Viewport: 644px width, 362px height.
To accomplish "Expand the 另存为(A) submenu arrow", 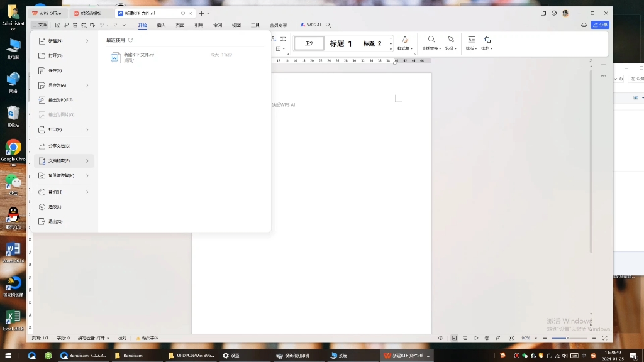I will click(87, 85).
